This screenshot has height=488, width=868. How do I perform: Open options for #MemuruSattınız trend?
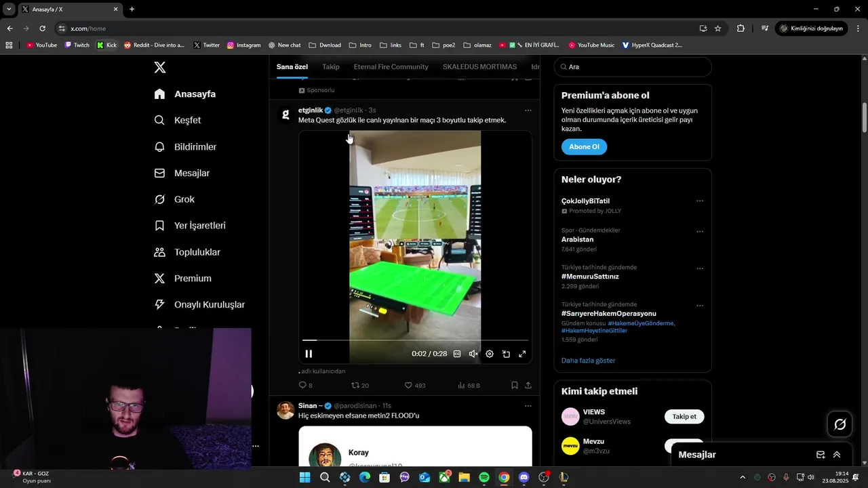coord(700,268)
